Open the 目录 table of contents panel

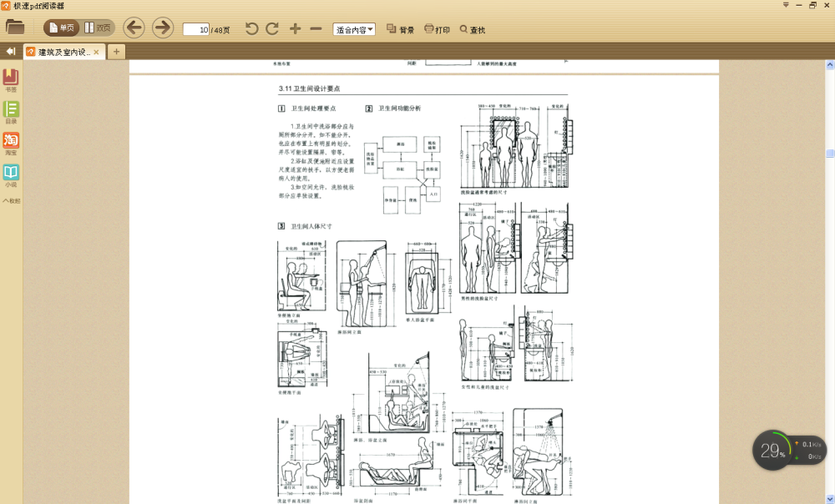click(x=11, y=113)
